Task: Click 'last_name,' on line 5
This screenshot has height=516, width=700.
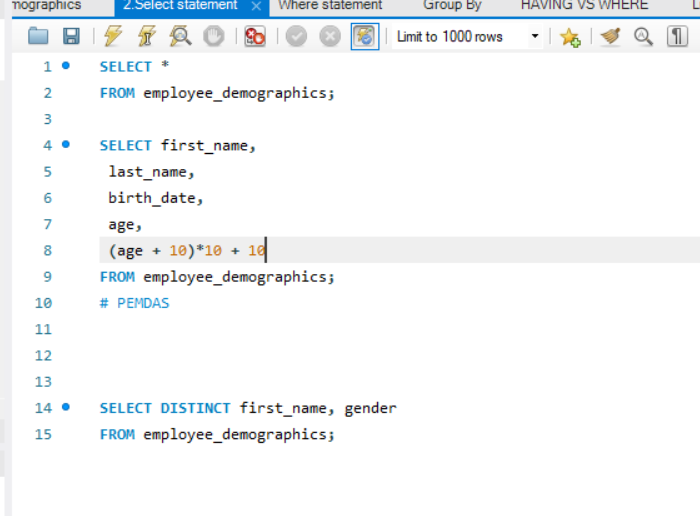Action: coord(151,172)
